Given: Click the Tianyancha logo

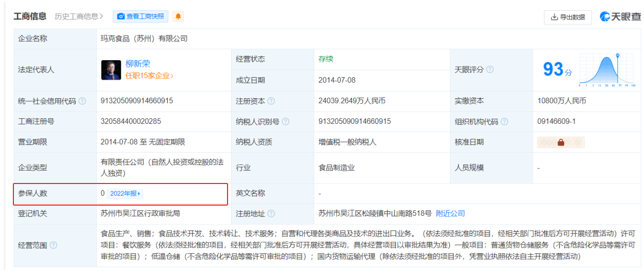Looking at the screenshot, I should coord(620,17).
